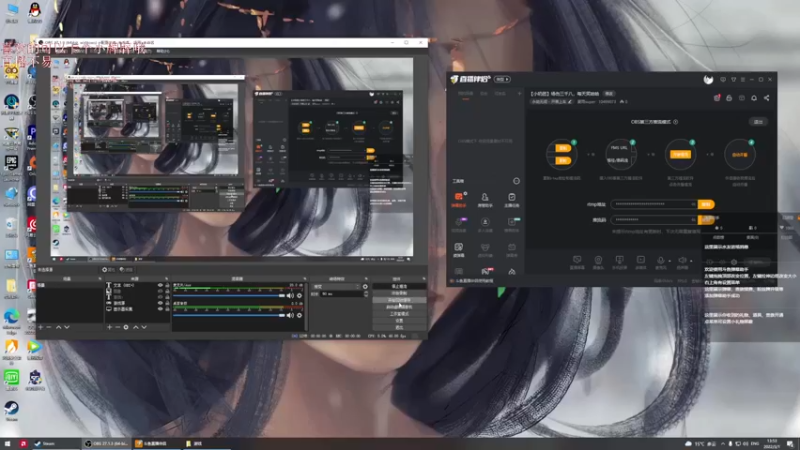Viewport: 800px width, 450px height.
Task: Move source up arrow in OBS sources
Action: tap(136, 327)
